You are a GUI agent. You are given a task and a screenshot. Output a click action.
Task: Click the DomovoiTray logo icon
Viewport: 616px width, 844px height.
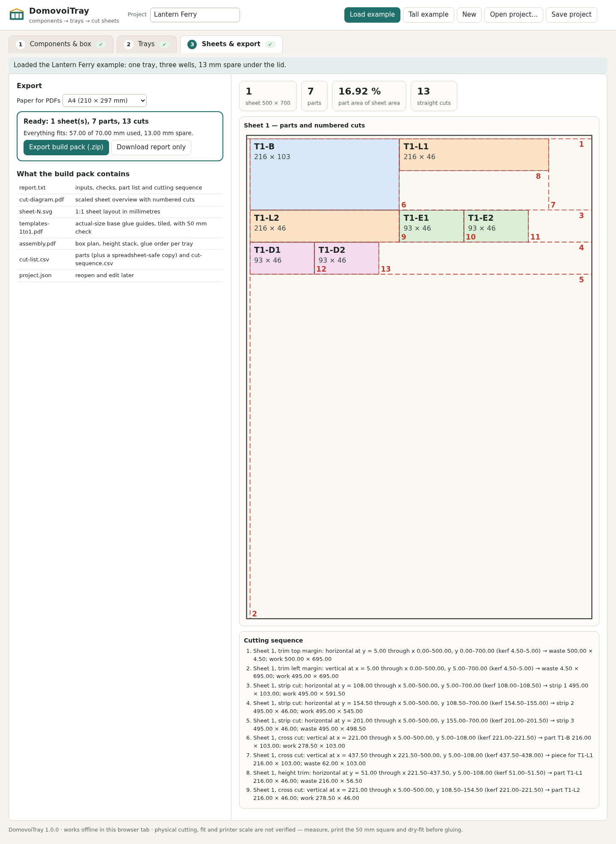17,15
